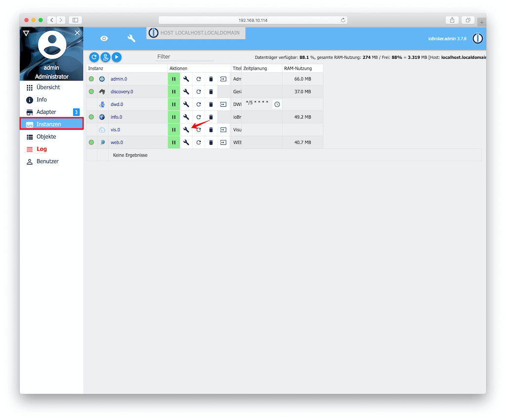Open the admin.0 web link icon

(x=223, y=79)
